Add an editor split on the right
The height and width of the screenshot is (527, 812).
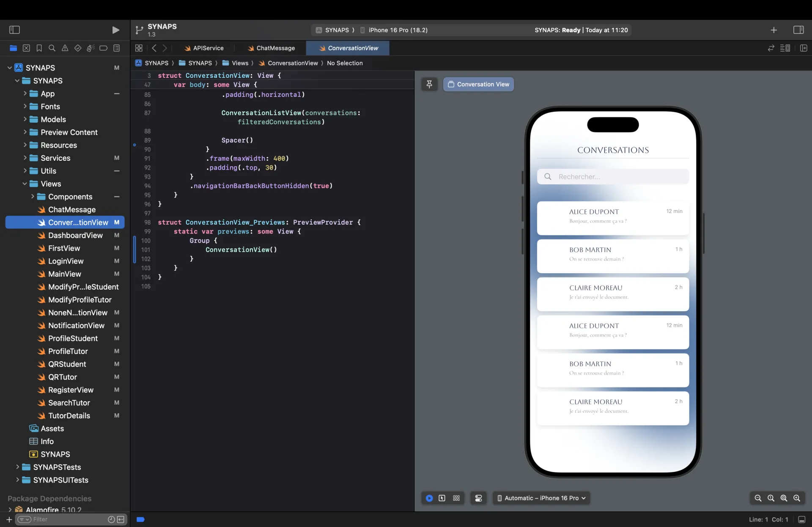click(x=804, y=48)
